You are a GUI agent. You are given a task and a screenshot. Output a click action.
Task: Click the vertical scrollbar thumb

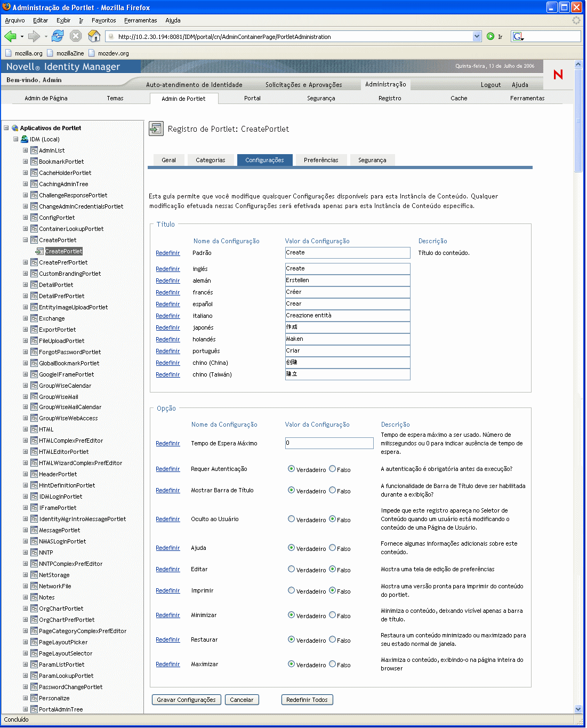click(578, 120)
